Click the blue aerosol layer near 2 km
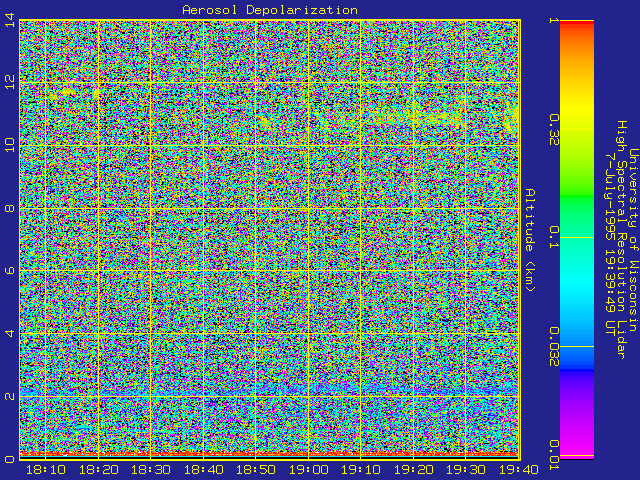Image resolution: width=640 pixels, height=480 pixels. tap(270, 390)
